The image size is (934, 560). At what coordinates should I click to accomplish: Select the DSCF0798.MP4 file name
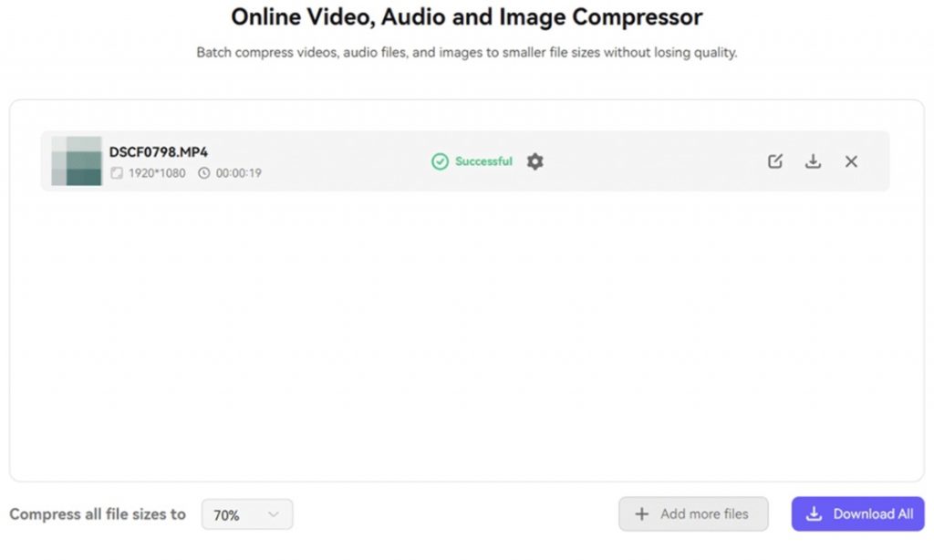point(159,152)
